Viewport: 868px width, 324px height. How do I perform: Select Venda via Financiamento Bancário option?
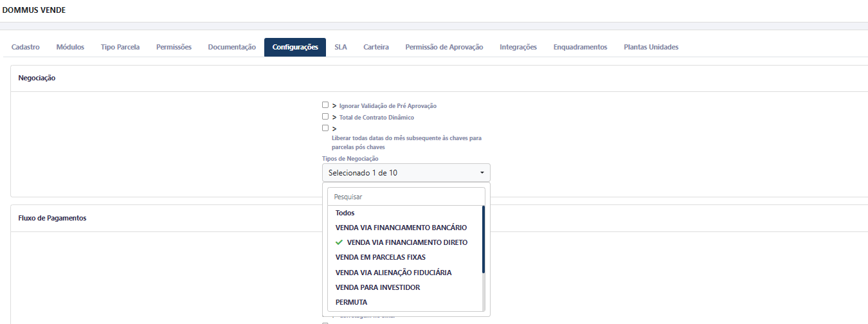pos(401,228)
